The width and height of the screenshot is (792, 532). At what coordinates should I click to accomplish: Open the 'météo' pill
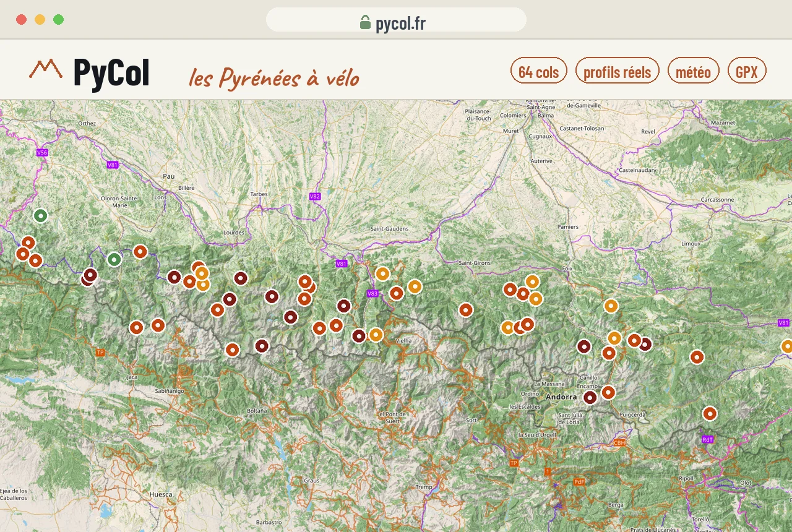[694, 71]
